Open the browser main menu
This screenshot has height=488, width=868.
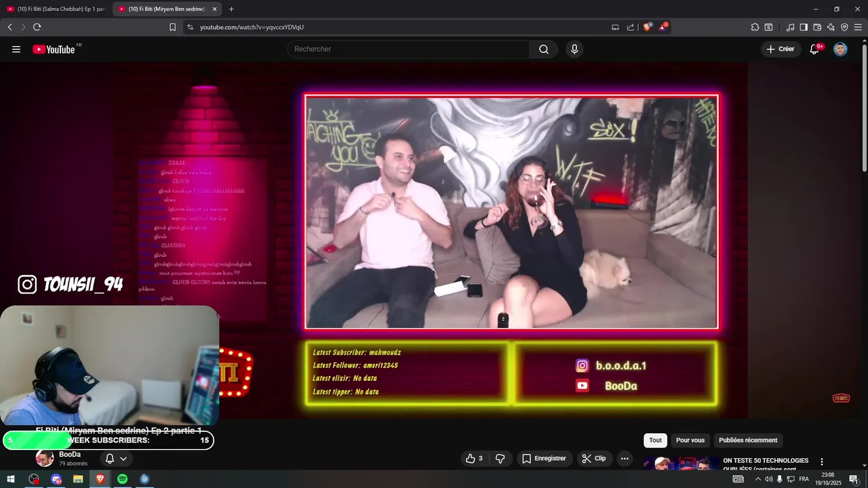[858, 27]
